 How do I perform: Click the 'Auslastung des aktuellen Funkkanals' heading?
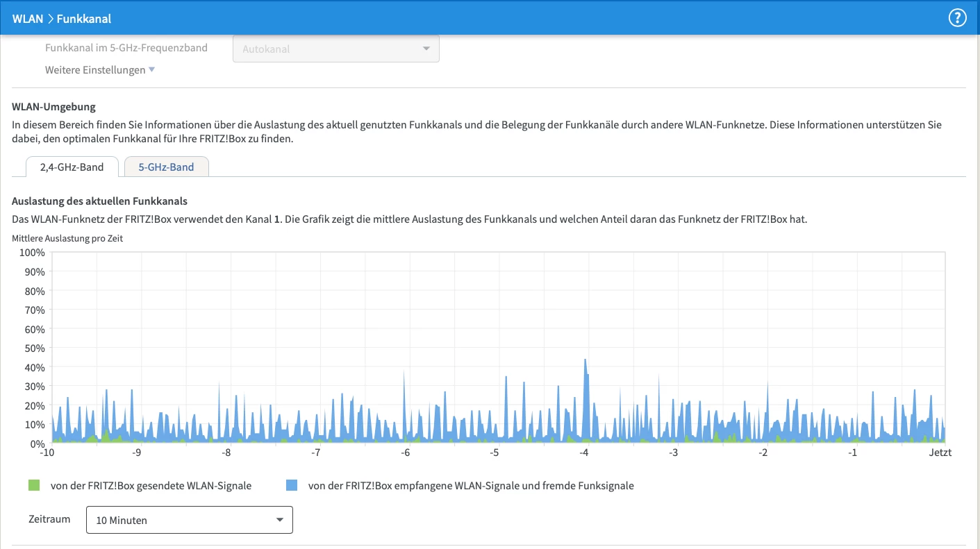point(100,201)
